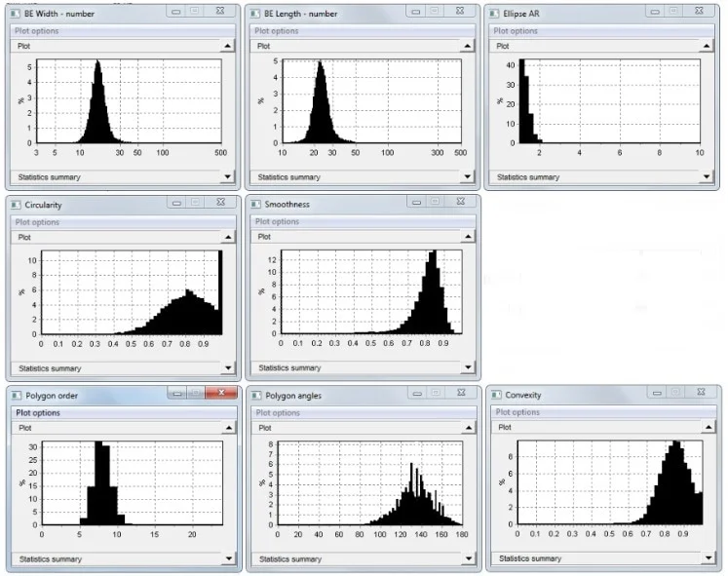The height and width of the screenshot is (576, 728).
Task: Open Plot options in Polygon order window
Action: click(37, 413)
